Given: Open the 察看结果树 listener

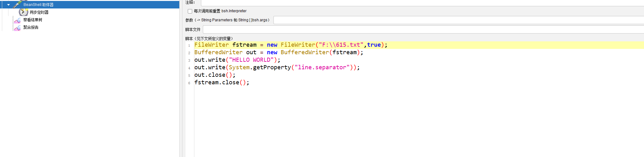Looking at the screenshot, I should pyautogui.click(x=33, y=20).
